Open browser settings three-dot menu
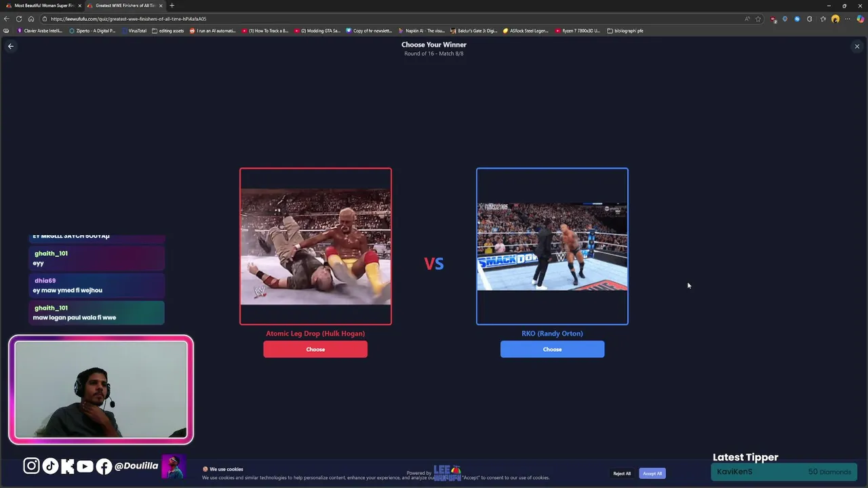 [847, 19]
